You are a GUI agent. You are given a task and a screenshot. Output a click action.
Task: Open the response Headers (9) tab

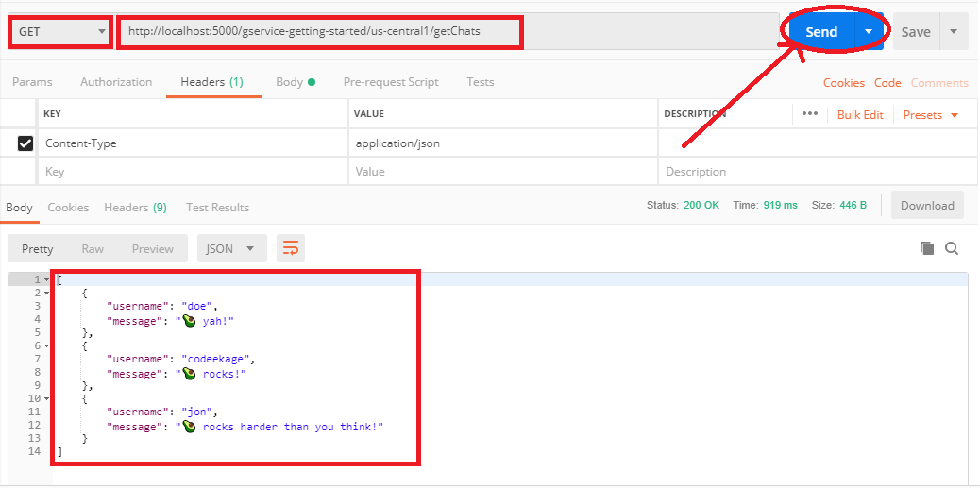coord(136,208)
